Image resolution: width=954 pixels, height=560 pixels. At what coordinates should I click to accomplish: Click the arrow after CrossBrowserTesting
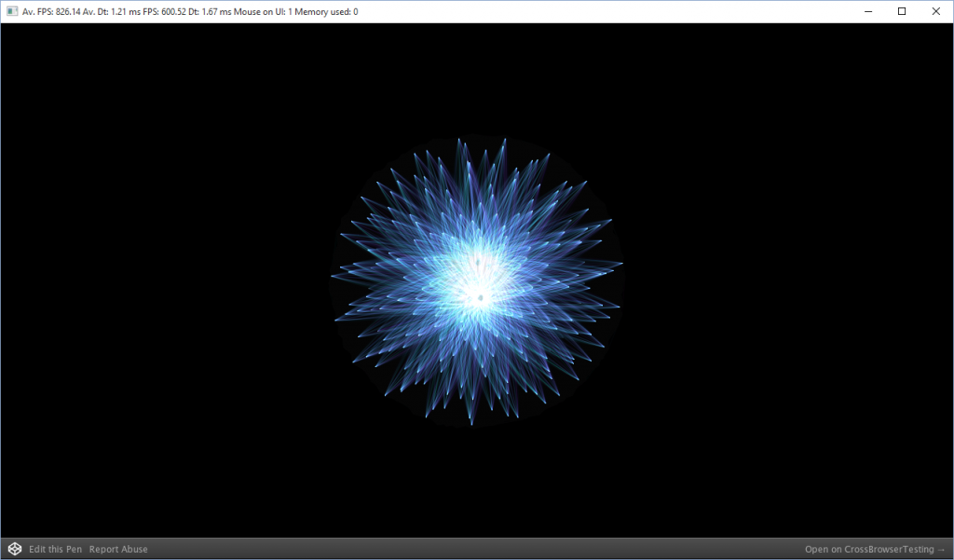pyautogui.click(x=940, y=549)
